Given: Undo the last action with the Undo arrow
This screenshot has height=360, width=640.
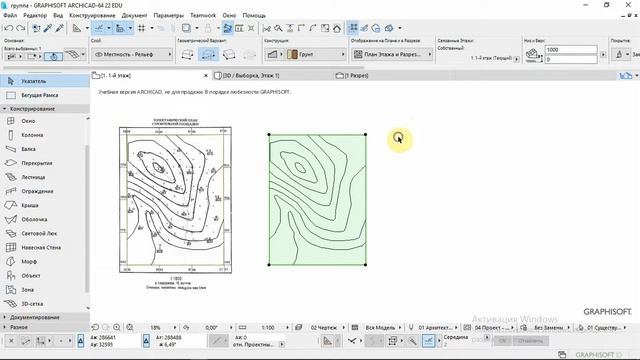Looking at the screenshot, I should (8, 28).
